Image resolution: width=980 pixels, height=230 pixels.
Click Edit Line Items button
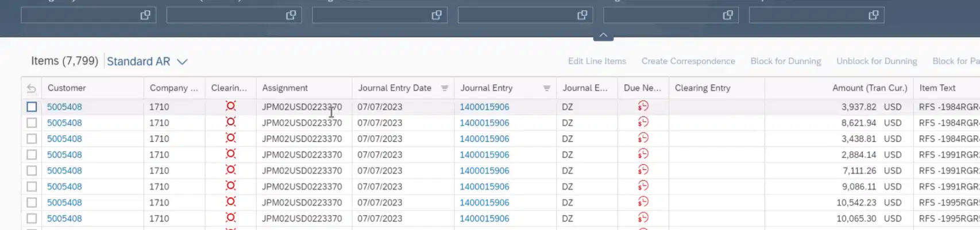(597, 61)
